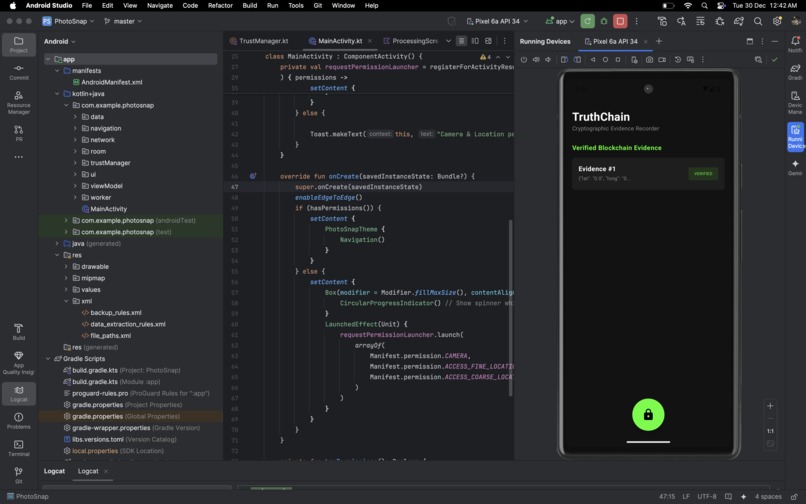
Task: Open the Commit tool window
Action: pos(19,72)
